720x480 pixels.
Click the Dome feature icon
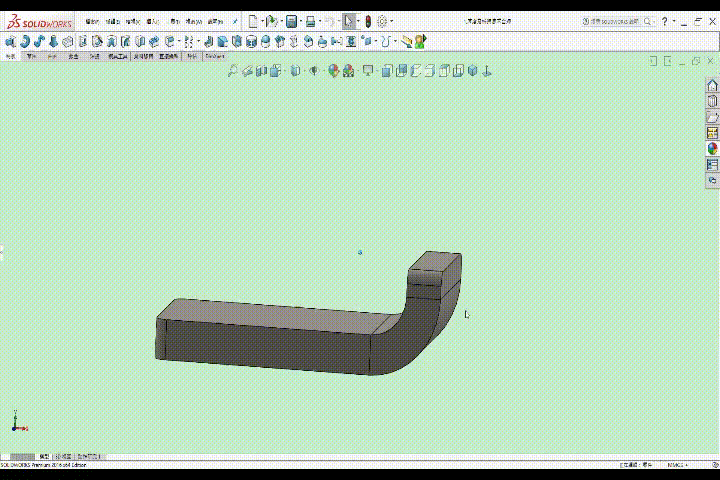tap(265, 42)
